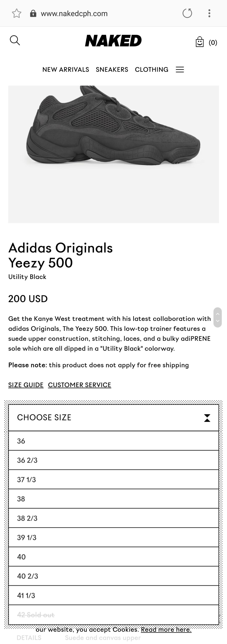Go to CLOTHING category

[152, 70]
